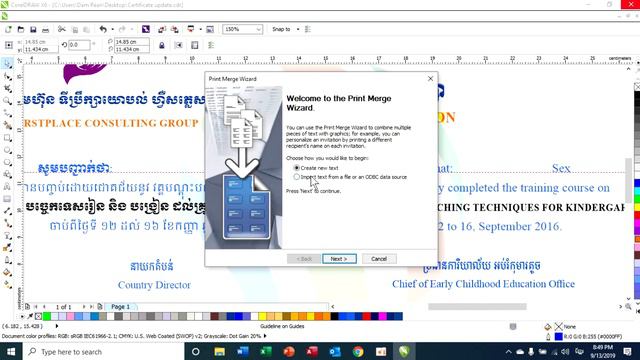Expand the cursor coordinates info arrow
Screen dimensions: 640x360
click(x=56, y=326)
